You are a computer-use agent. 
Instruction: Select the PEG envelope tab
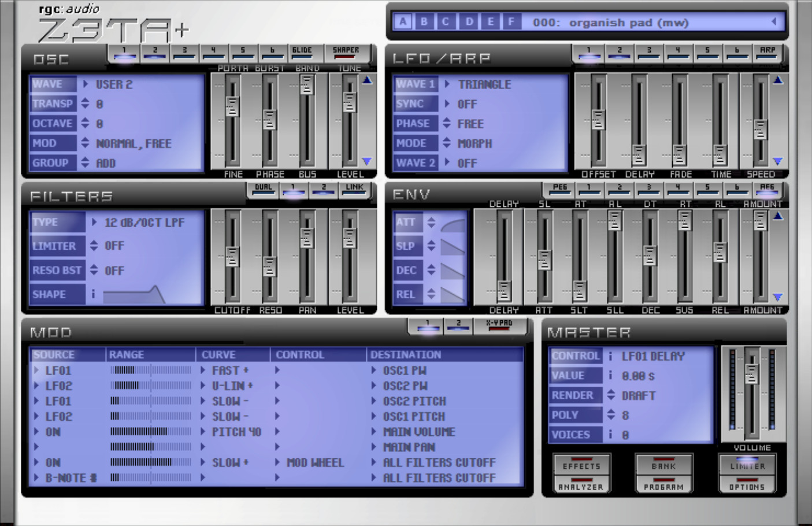[559, 190]
